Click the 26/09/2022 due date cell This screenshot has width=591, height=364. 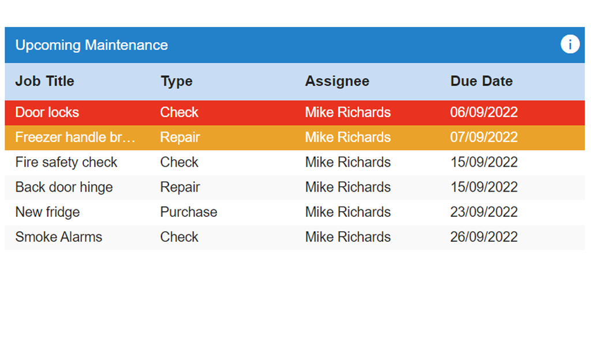484,237
